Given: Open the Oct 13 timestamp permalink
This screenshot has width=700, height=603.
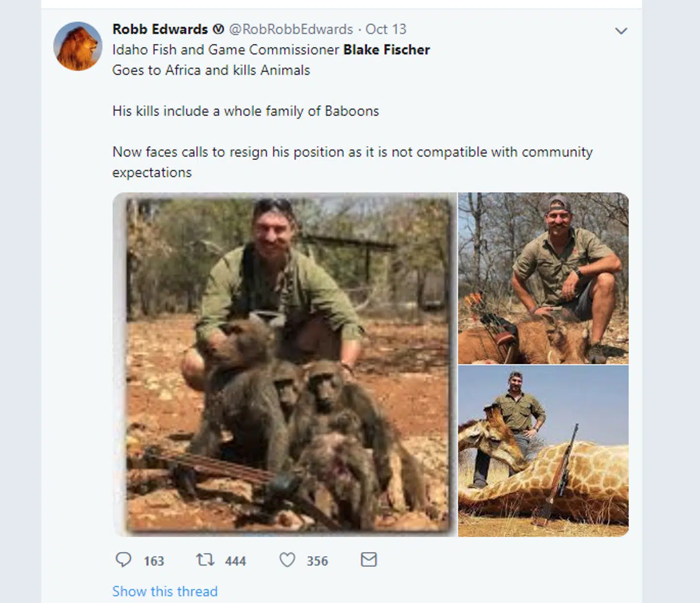Looking at the screenshot, I should tap(385, 29).
